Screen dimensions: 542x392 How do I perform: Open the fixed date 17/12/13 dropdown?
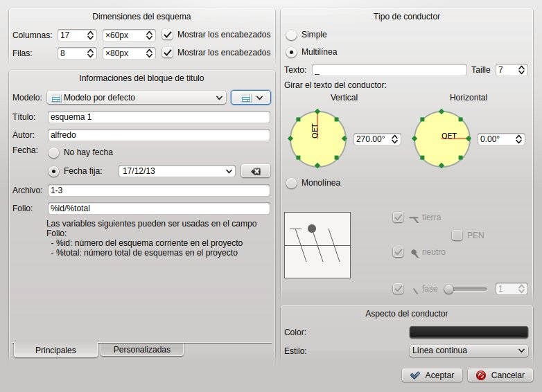(177, 171)
